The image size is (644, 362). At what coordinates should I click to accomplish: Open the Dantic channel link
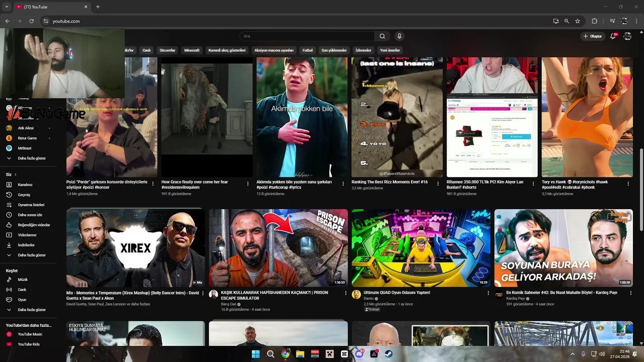click(x=369, y=299)
